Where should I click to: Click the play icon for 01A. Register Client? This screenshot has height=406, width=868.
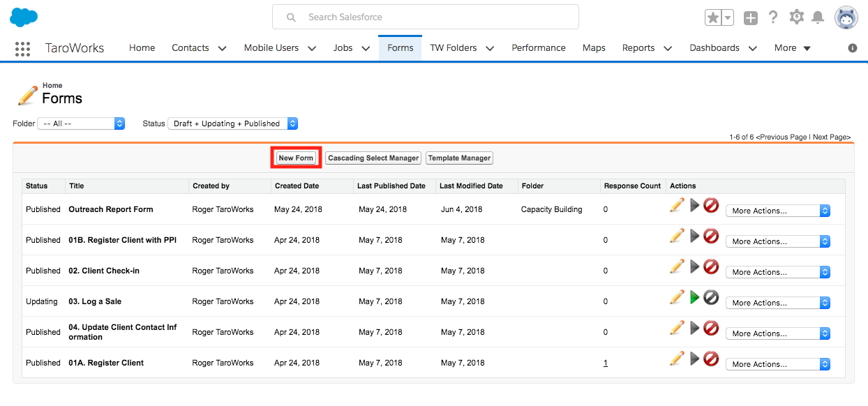click(694, 359)
